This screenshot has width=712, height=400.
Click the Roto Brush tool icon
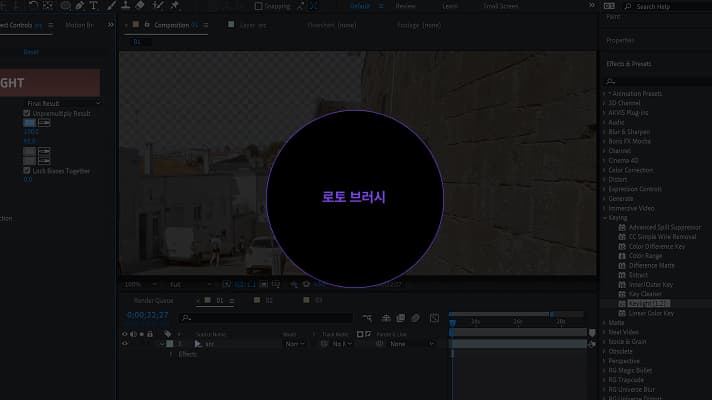pos(157,5)
